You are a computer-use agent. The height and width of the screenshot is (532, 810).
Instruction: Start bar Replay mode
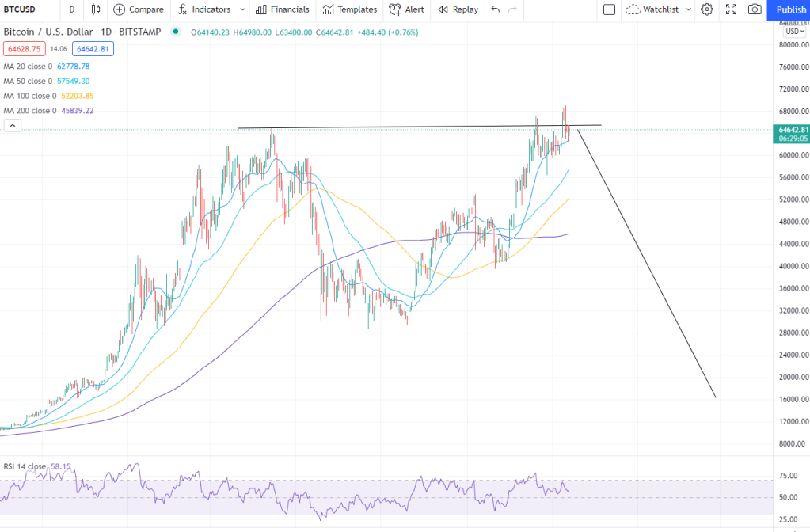(458, 9)
